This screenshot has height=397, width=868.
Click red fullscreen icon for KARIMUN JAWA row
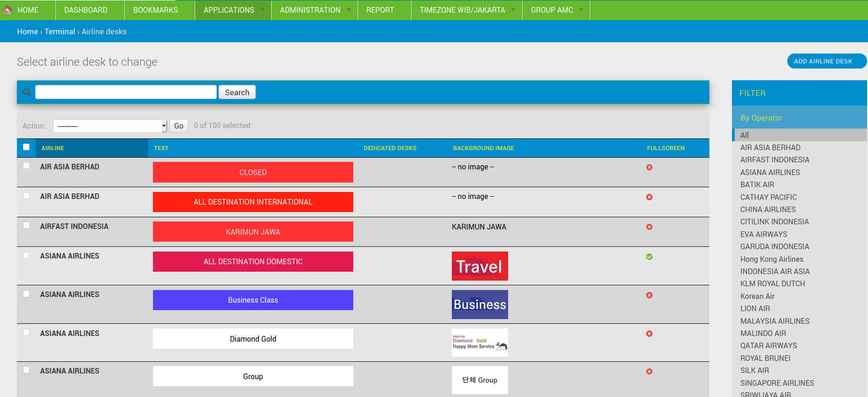pyautogui.click(x=649, y=227)
